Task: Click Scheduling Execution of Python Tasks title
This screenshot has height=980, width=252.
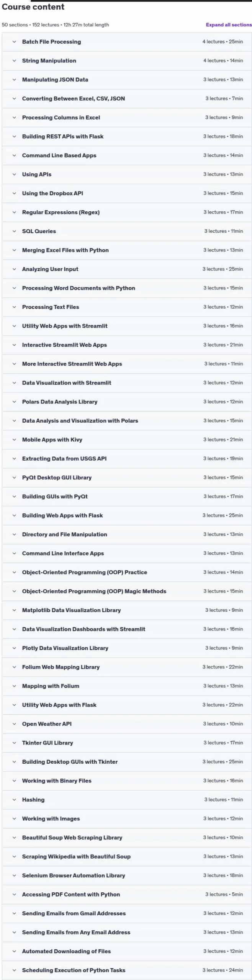Action: pyautogui.click(x=74, y=970)
